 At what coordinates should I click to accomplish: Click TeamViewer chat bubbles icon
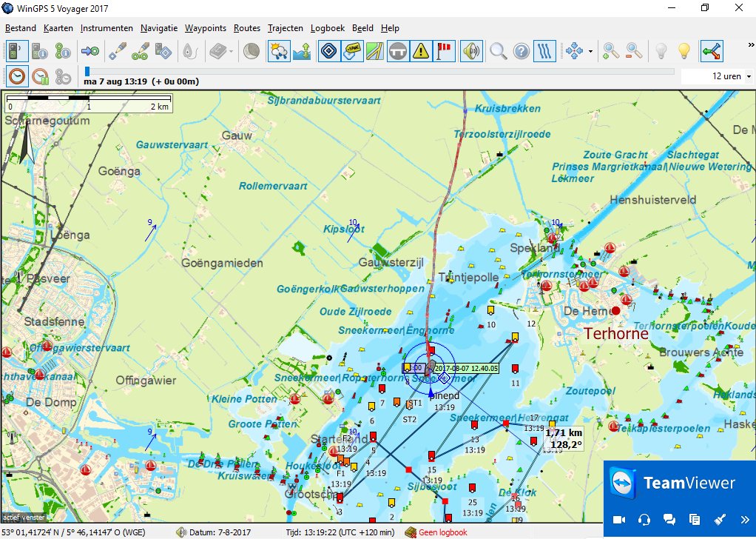pyautogui.click(x=669, y=519)
